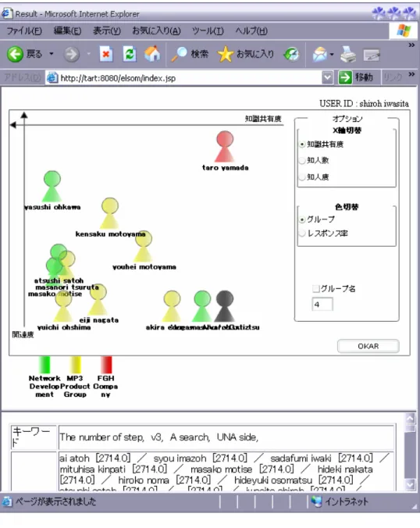
Task: Select the 知人数 radio button
Action: 302,160
